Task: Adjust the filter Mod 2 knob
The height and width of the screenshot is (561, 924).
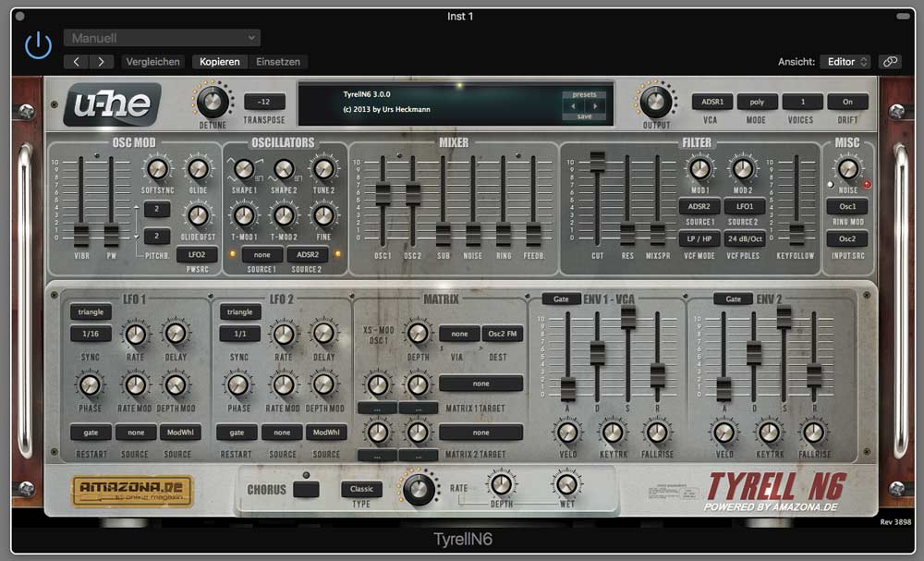Action: coord(743,169)
